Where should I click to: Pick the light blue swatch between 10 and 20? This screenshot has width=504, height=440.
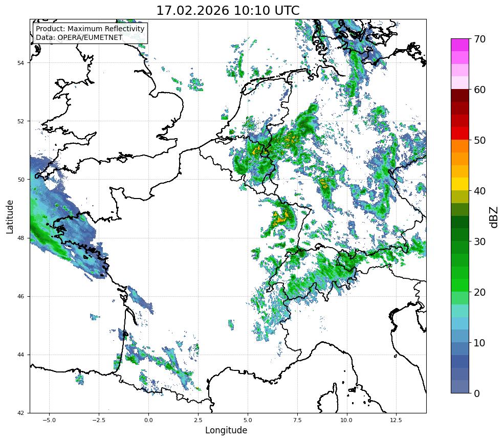(x=460, y=324)
